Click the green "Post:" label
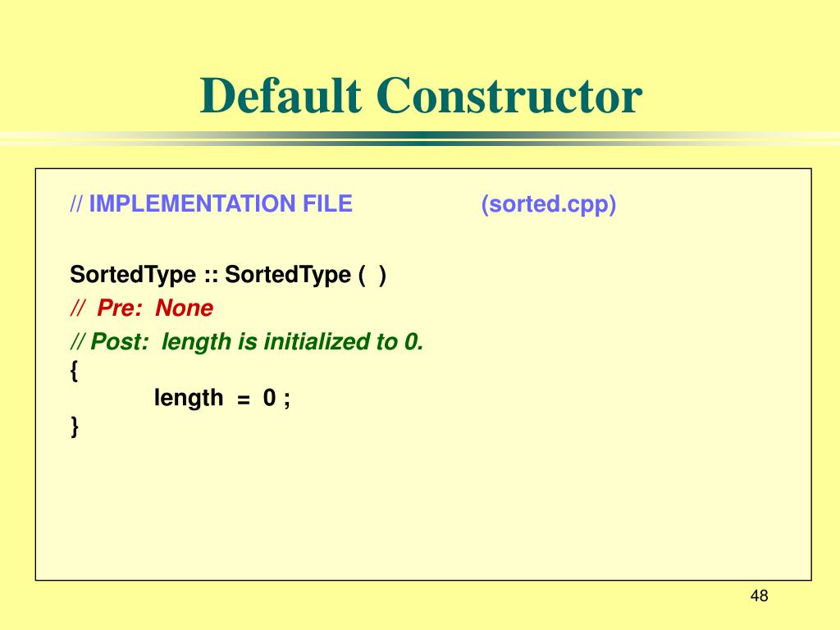This screenshot has width=840, height=630. (120, 342)
